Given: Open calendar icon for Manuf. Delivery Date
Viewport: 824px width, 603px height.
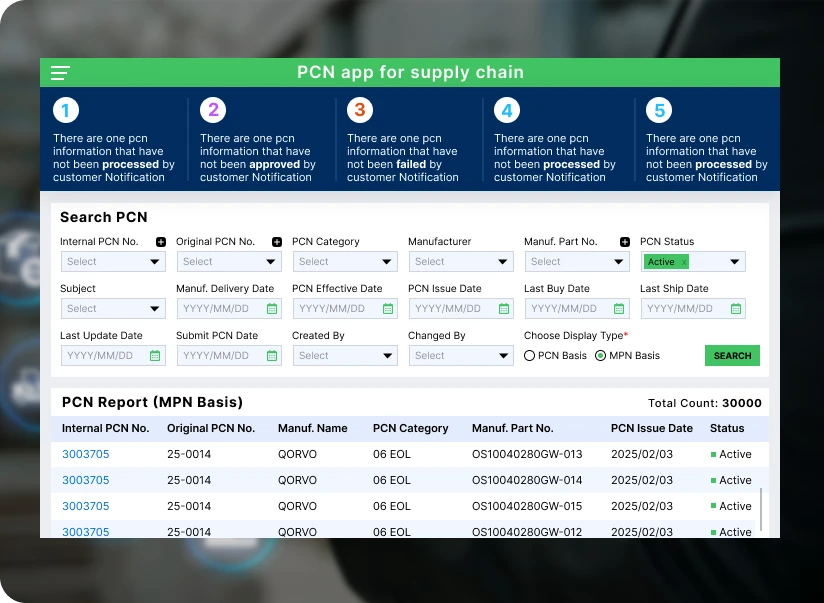Looking at the screenshot, I should point(272,309).
